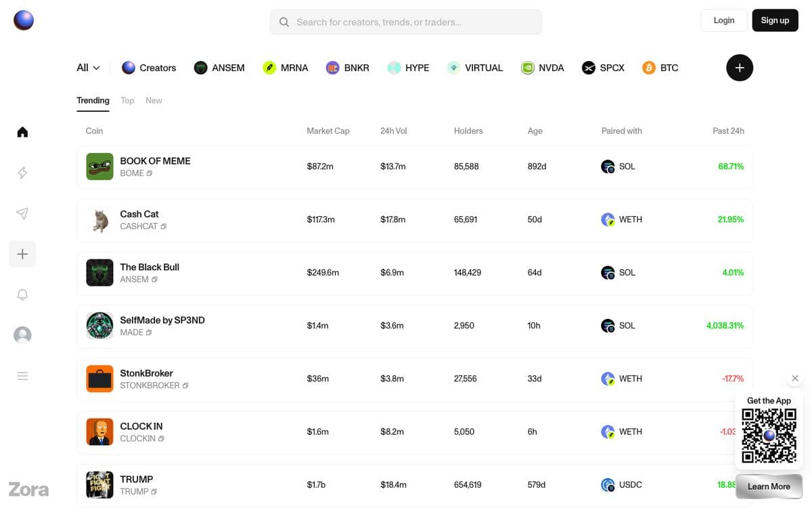Click the Zora orb logo
The image size is (812, 508).
click(x=24, y=20)
